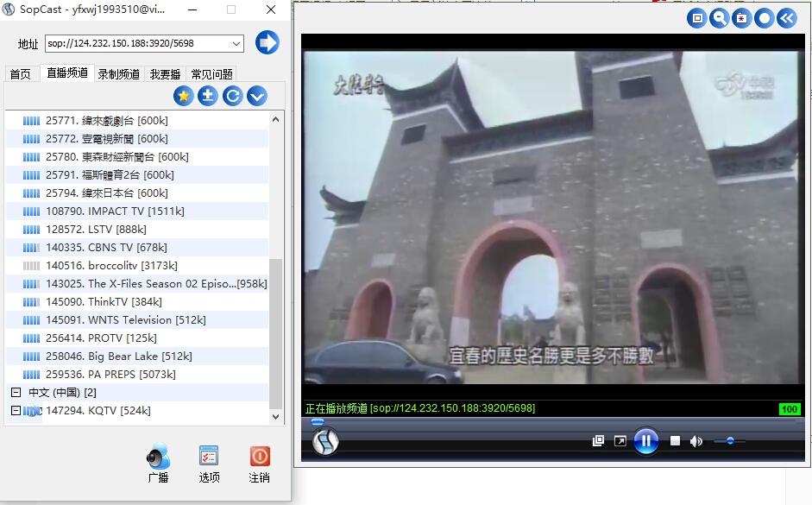Click the add channel plus icon
812x505 pixels.
coord(208,96)
